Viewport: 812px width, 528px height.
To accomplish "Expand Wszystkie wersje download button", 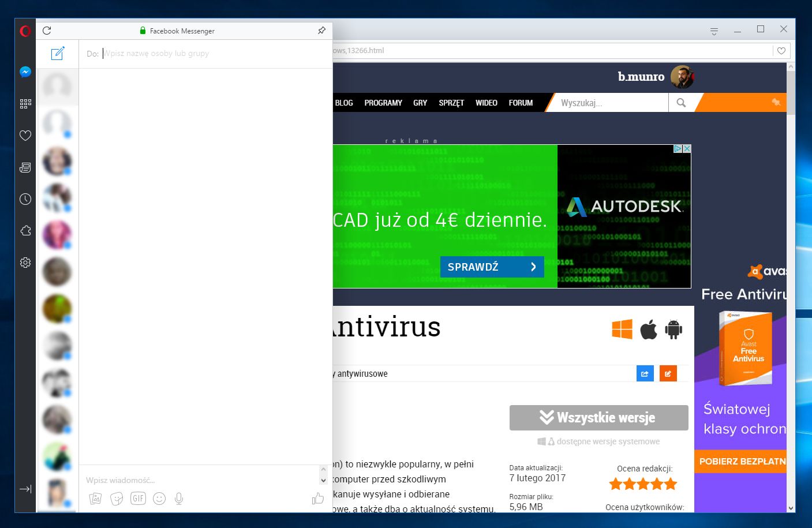I will point(598,417).
